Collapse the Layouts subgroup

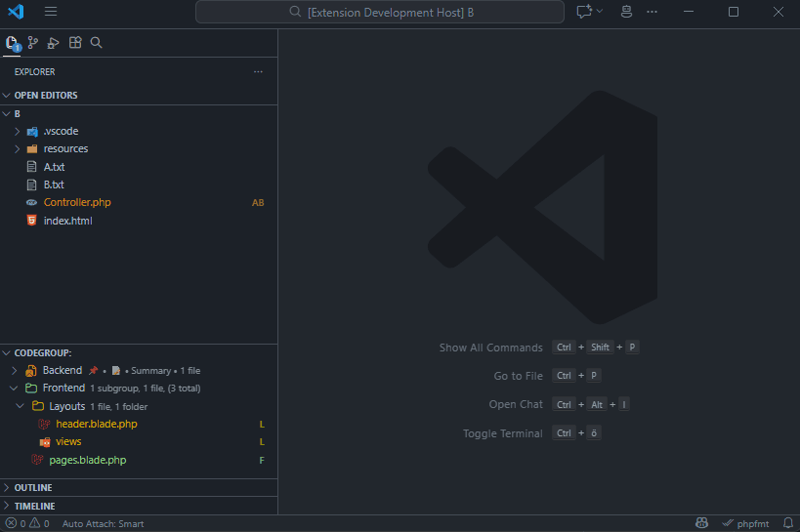tap(20, 406)
